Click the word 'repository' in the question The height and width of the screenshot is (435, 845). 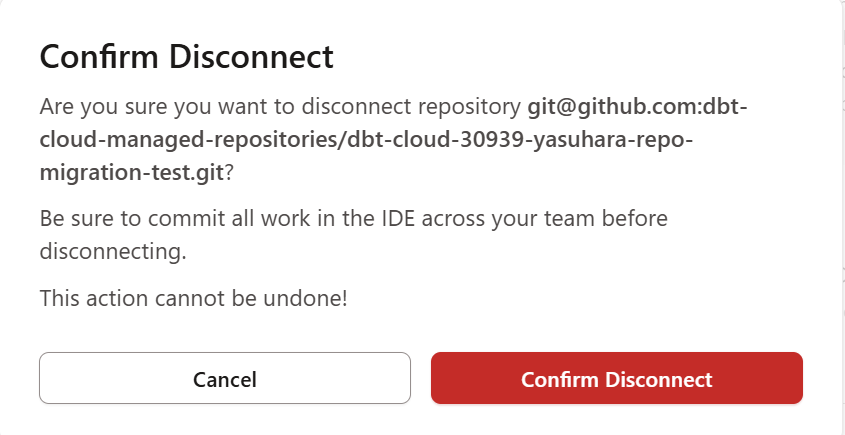pyautogui.click(x=475, y=107)
